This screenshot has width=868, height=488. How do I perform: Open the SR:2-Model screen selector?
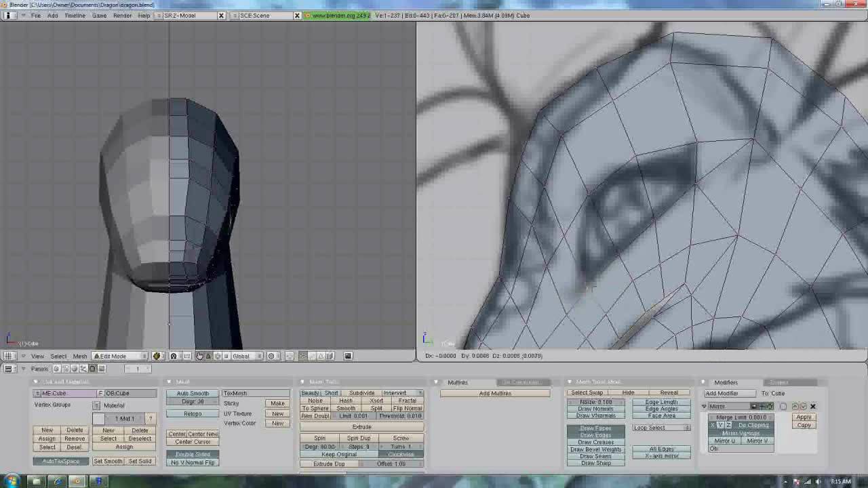(160, 15)
